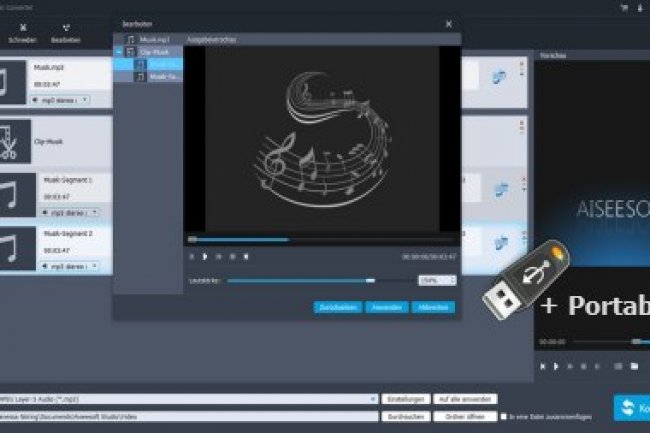Screen dimensions: 650x433
Task: Adjust the Lautstärke volume slider
Action: pyautogui.click(x=319, y=281)
